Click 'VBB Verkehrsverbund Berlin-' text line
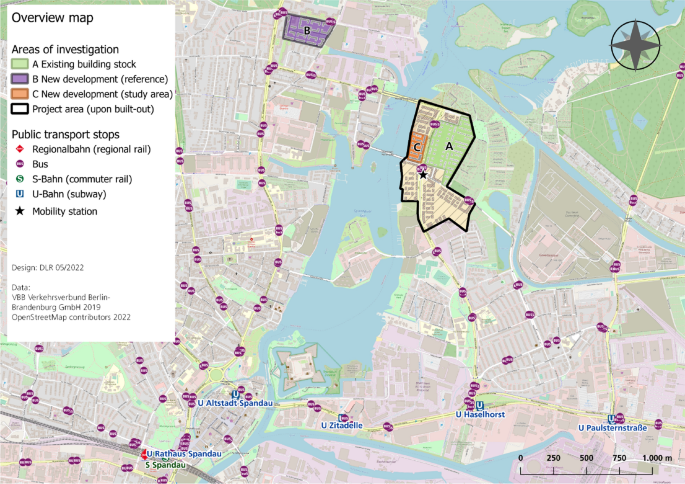 click(x=61, y=297)
